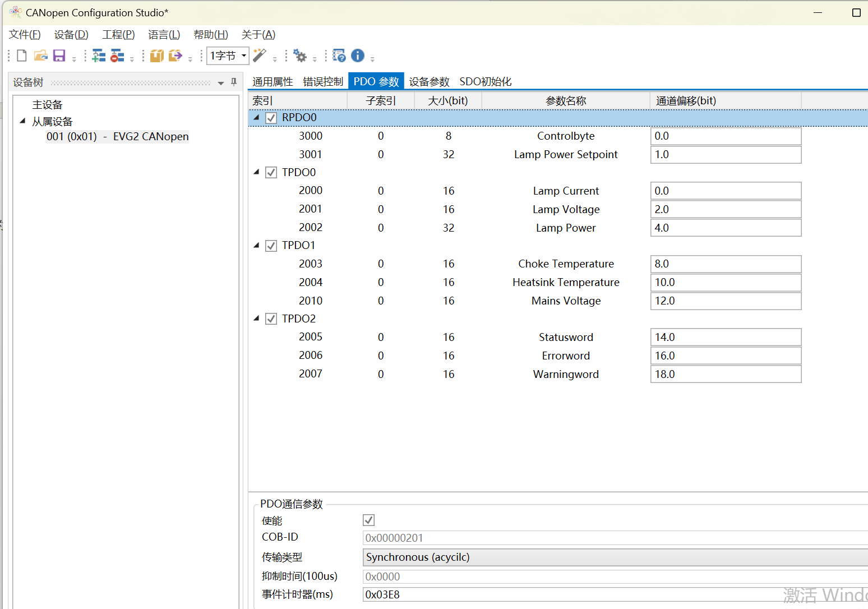The image size is (868, 609).
Task: Edit the Lamp Power Setpoint offset field
Action: 726,155
